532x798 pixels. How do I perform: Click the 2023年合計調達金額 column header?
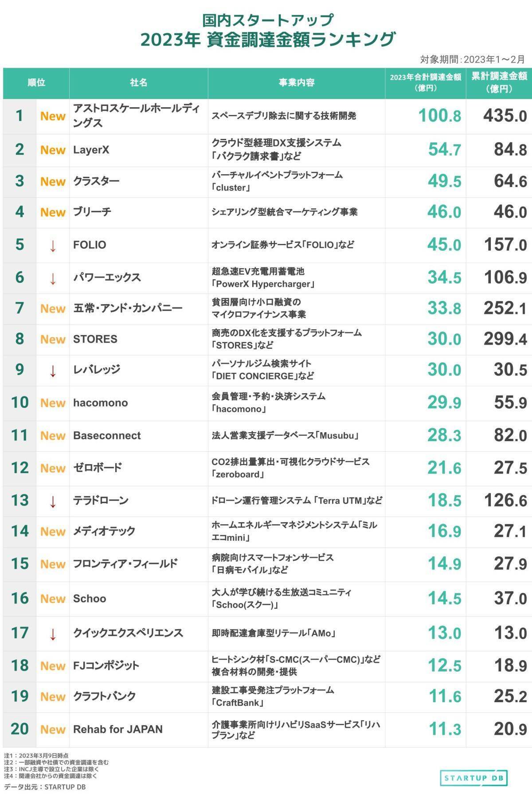(425, 82)
